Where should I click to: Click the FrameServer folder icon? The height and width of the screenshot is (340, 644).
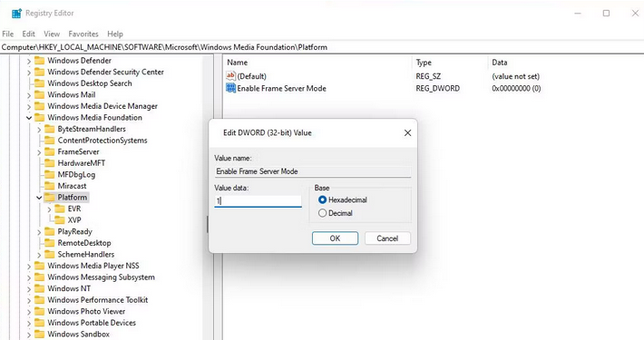coord(50,152)
